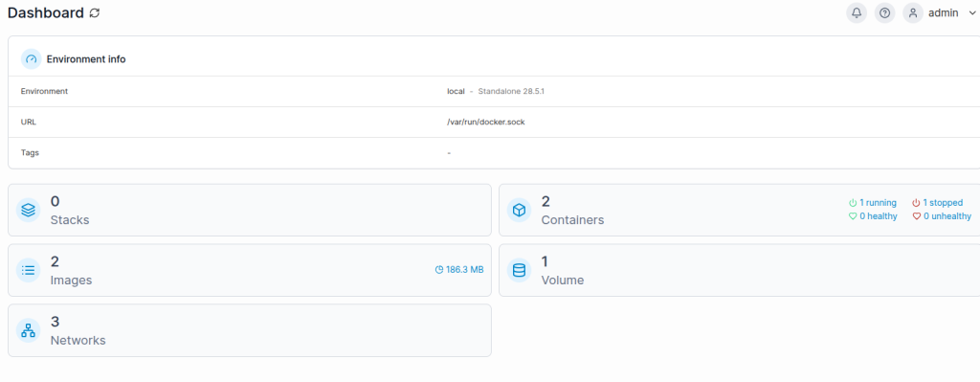Click the green healthy heart icon
This screenshot has width=980, height=382.
click(853, 216)
